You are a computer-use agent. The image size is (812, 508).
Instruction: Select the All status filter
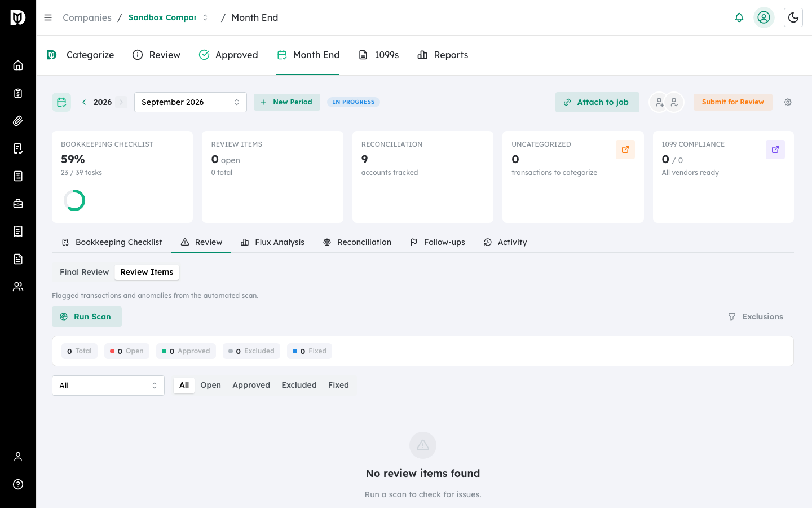[184, 385]
